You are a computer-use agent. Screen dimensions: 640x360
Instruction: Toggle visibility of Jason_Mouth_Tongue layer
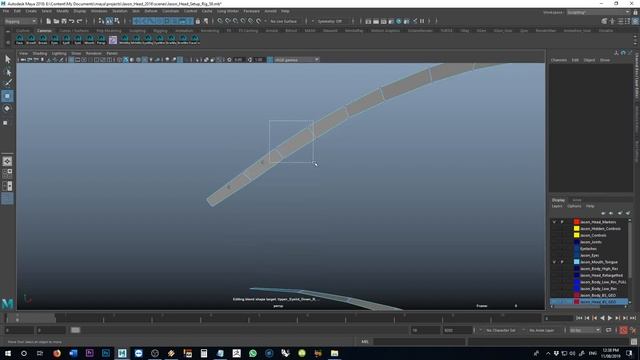click(x=554, y=262)
